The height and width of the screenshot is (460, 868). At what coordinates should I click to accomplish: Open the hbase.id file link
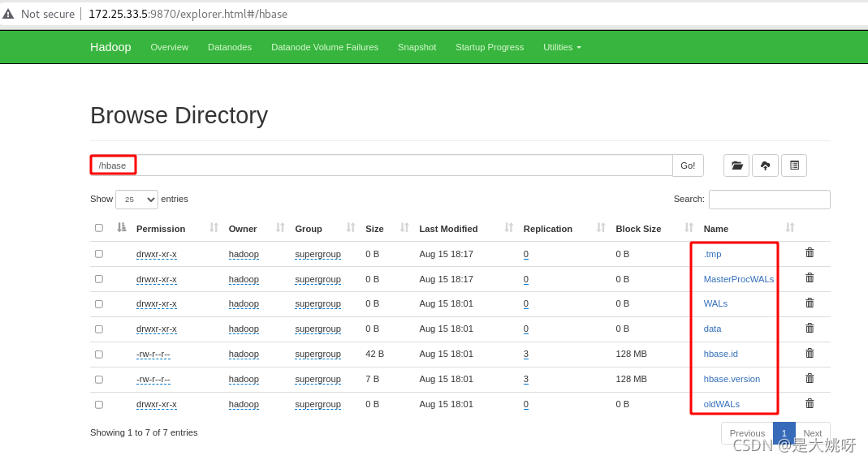721,354
